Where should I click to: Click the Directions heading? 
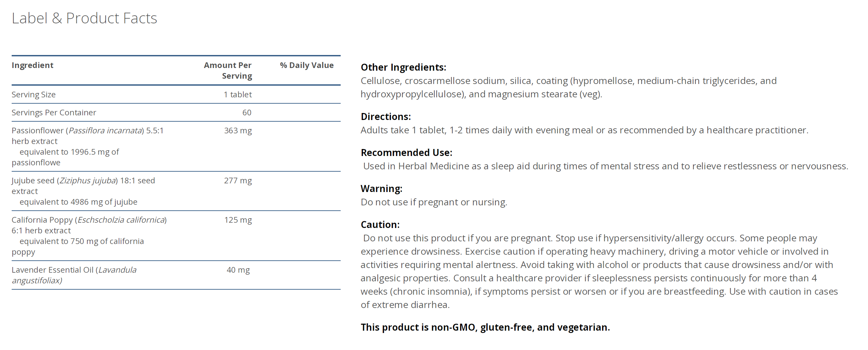[386, 117]
